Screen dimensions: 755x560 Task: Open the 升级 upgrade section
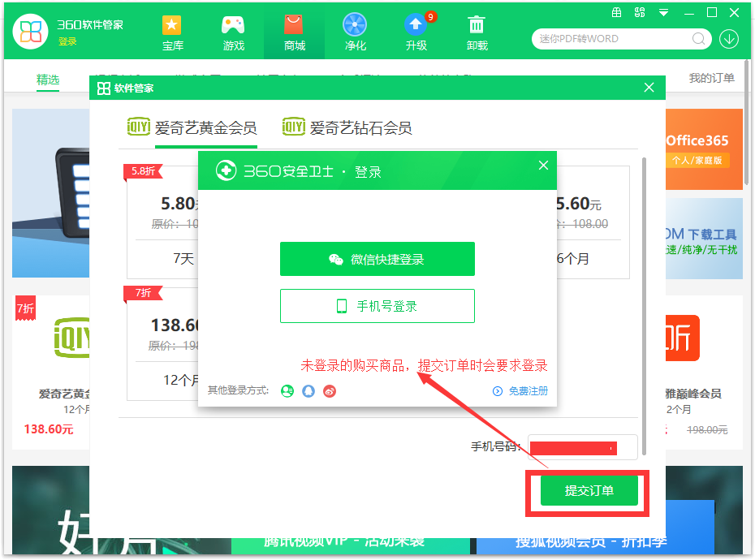(x=416, y=34)
